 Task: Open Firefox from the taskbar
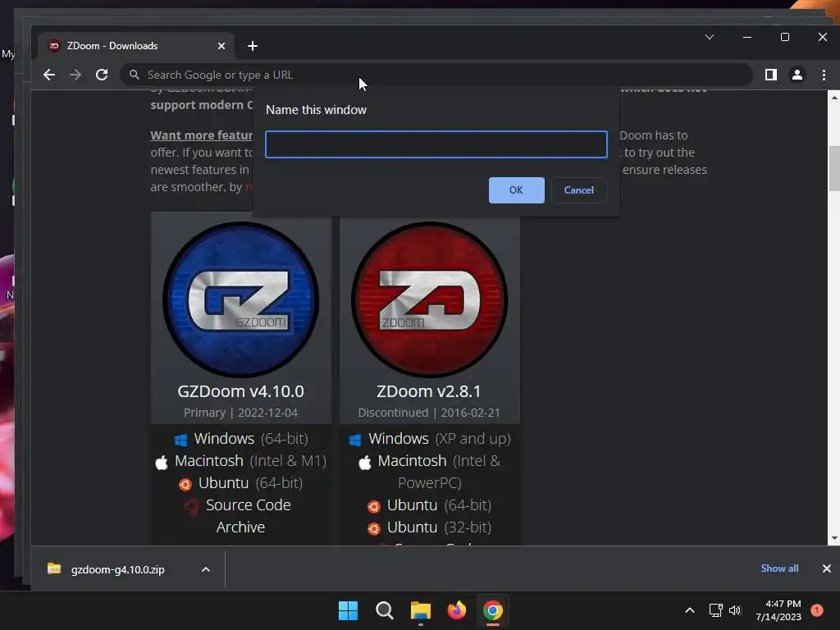[456, 610]
